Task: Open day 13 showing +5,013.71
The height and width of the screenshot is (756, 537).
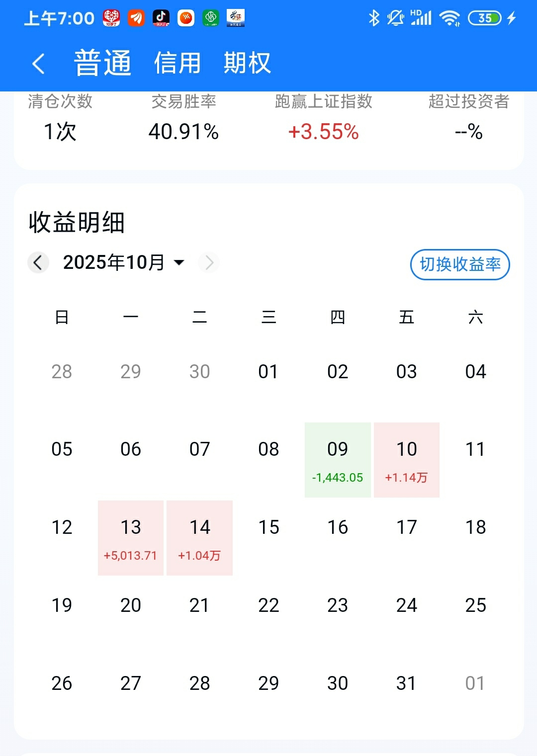Action: click(x=131, y=538)
